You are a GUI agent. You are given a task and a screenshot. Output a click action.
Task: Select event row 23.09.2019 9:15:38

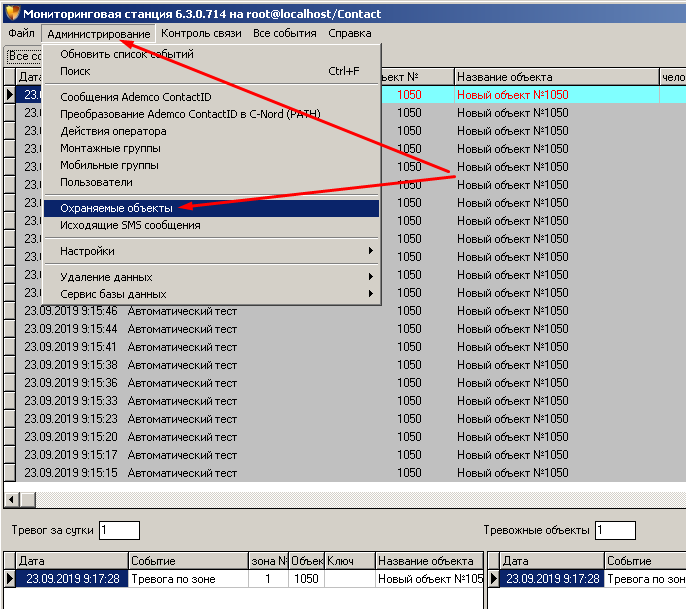tap(351, 365)
